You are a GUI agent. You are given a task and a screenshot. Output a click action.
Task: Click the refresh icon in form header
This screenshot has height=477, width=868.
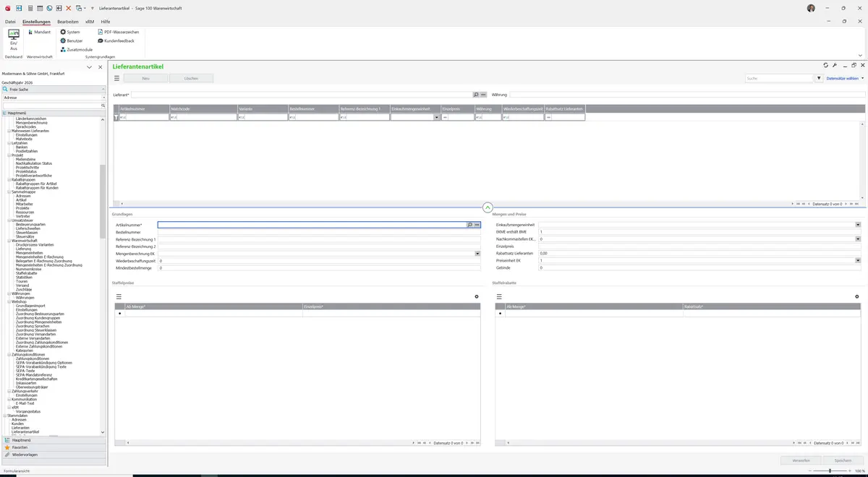coord(826,66)
